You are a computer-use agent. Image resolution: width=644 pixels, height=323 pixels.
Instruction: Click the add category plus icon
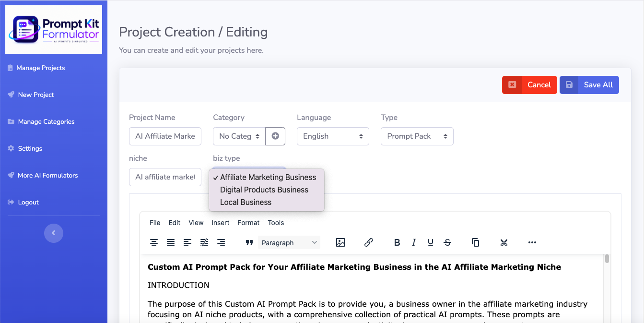tap(275, 136)
